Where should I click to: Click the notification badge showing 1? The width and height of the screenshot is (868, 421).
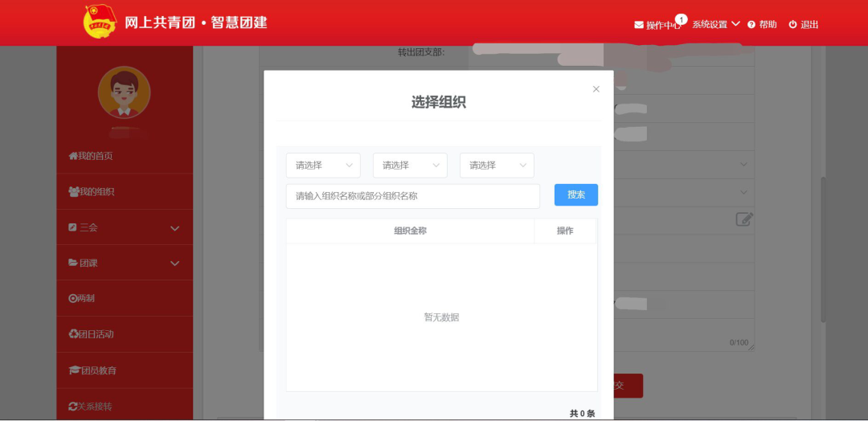click(681, 18)
